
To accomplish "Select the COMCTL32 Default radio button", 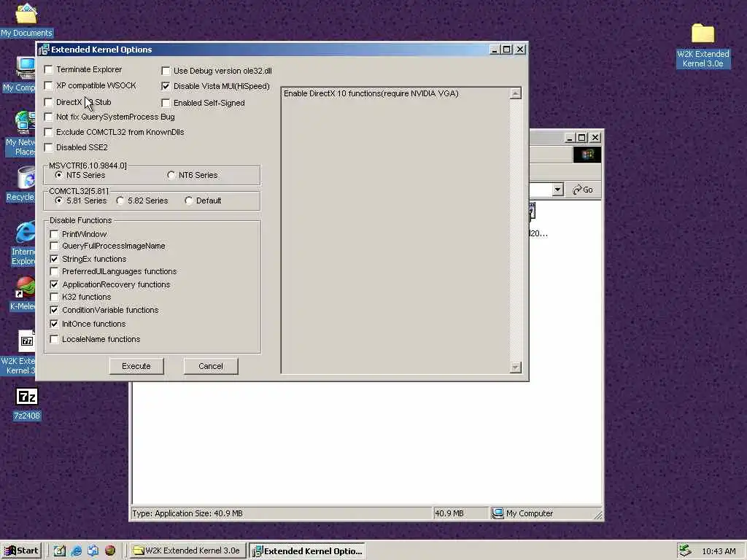I will pyautogui.click(x=189, y=201).
